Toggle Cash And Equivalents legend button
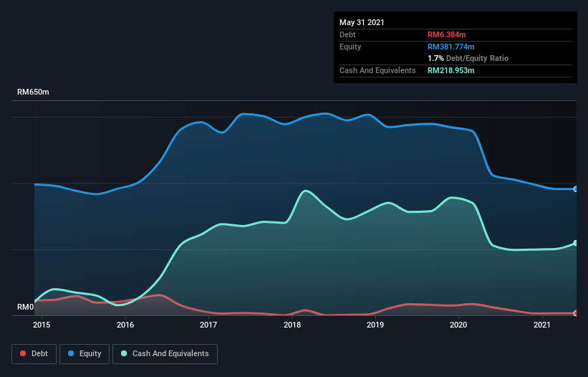Screen dimensions: 588x377 (165, 354)
